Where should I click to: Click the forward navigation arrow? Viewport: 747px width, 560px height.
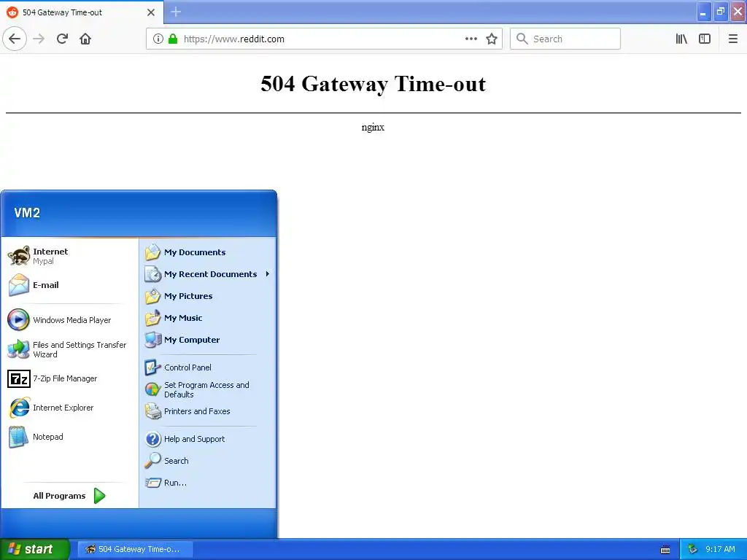pyautogui.click(x=39, y=39)
